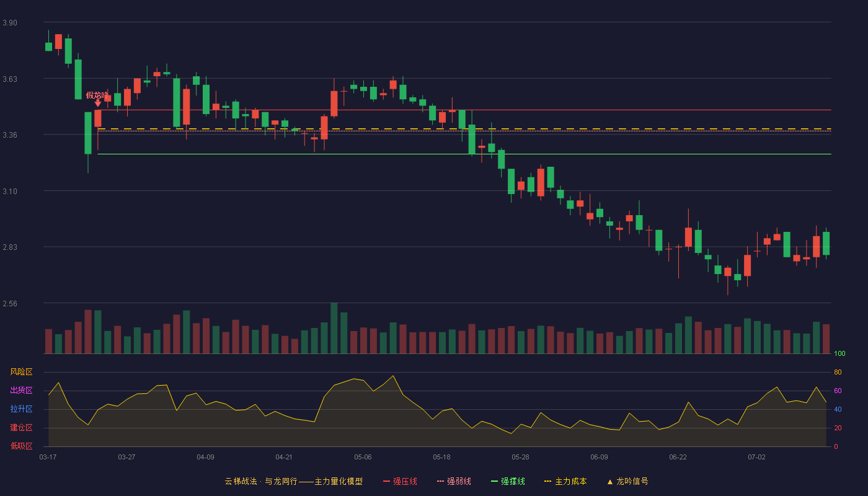868x496 pixels.
Task: Click the 05-18 date label
Action: pos(441,457)
